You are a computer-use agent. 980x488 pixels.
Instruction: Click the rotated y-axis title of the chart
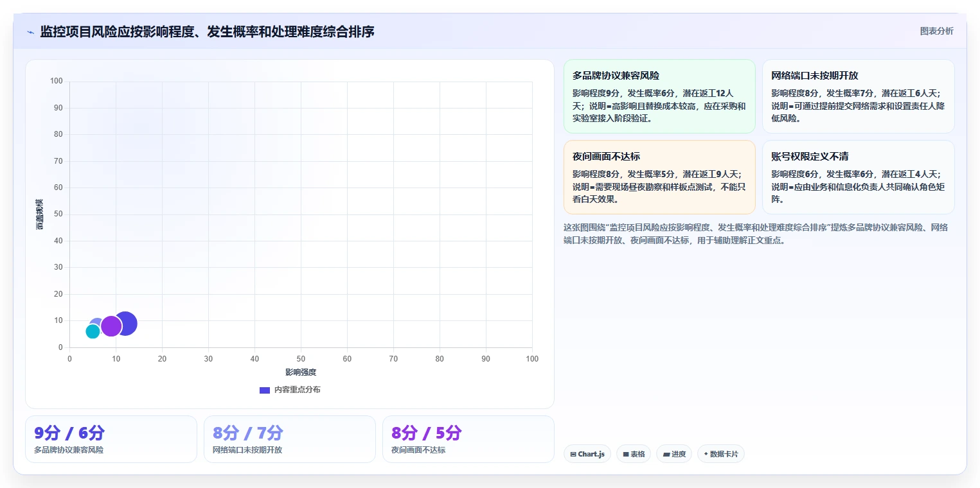40,214
